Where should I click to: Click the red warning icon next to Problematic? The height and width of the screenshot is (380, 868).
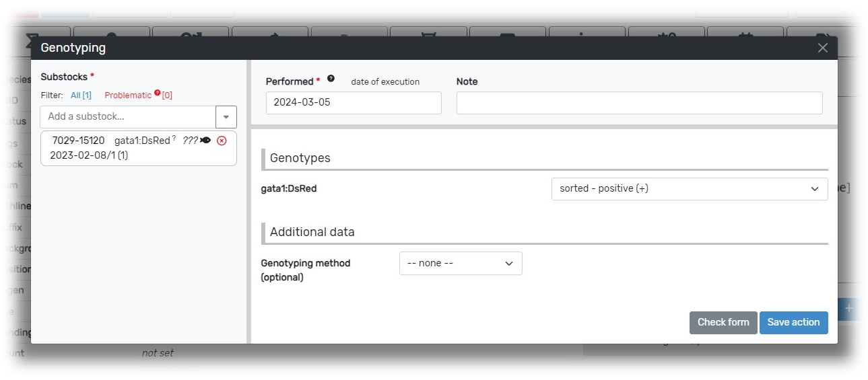click(157, 93)
